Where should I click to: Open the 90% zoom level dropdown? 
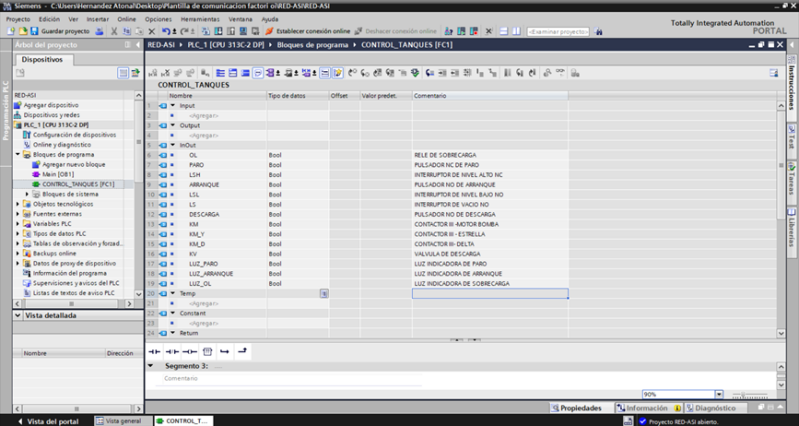[x=718, y=395]
